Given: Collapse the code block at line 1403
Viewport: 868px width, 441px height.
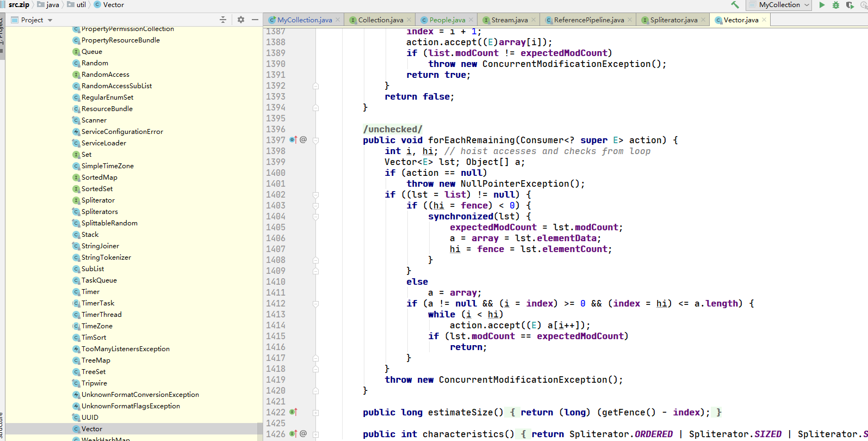Looking at the screenshot, I should point(315,206).
